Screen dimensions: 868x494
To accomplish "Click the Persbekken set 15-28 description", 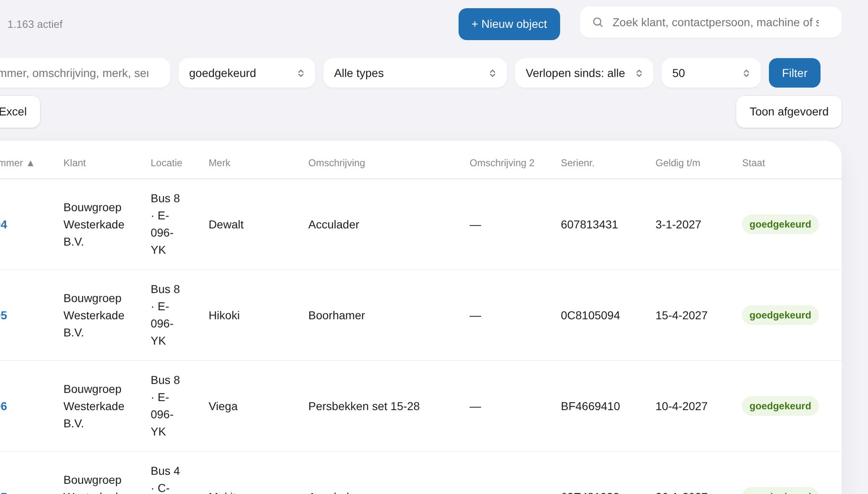I will [364, 406].
